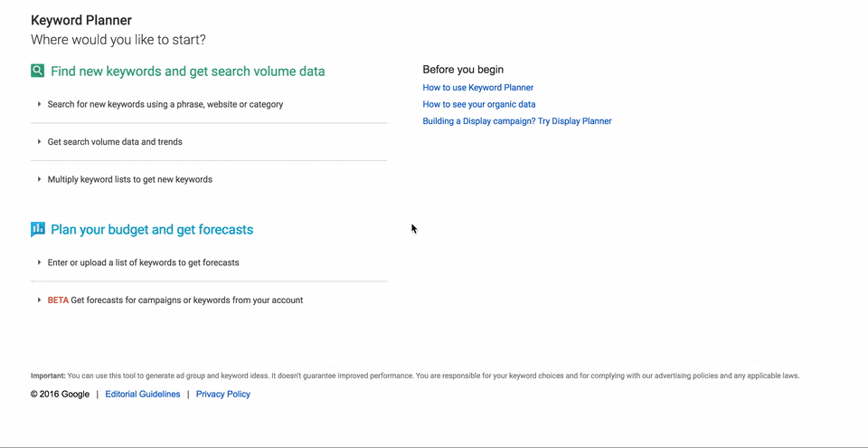Open the Editorial Guidelines link
Viewport: 868px width, 448px height.
143,395
